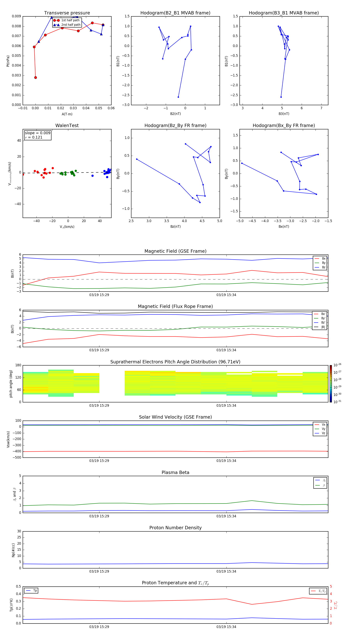Click the pitch angle colorbar scale

point(331,384)
